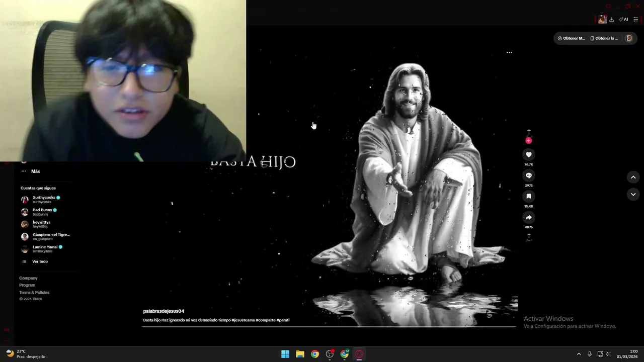Expand Ver todo followed accounts list
The height and width of the screenshot is (362, 644).
(x=35, y=261)
